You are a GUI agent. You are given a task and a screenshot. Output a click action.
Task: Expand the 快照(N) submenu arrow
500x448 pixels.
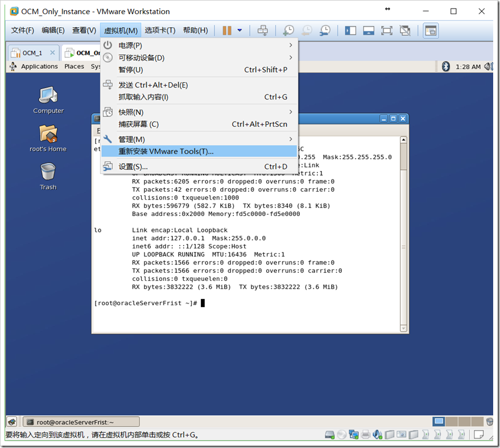[x=291, y=112]
